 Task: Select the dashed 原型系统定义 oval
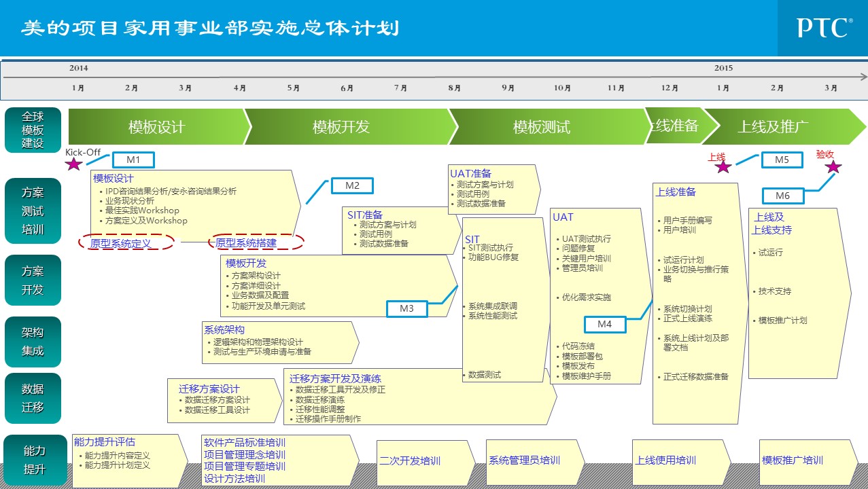(x=126, y=242)
